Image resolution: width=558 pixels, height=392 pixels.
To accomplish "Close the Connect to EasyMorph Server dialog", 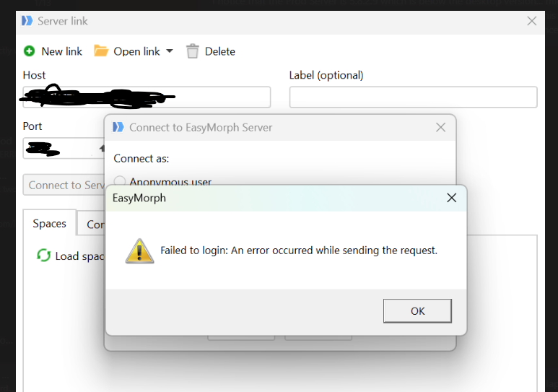I will pos(440,128).
